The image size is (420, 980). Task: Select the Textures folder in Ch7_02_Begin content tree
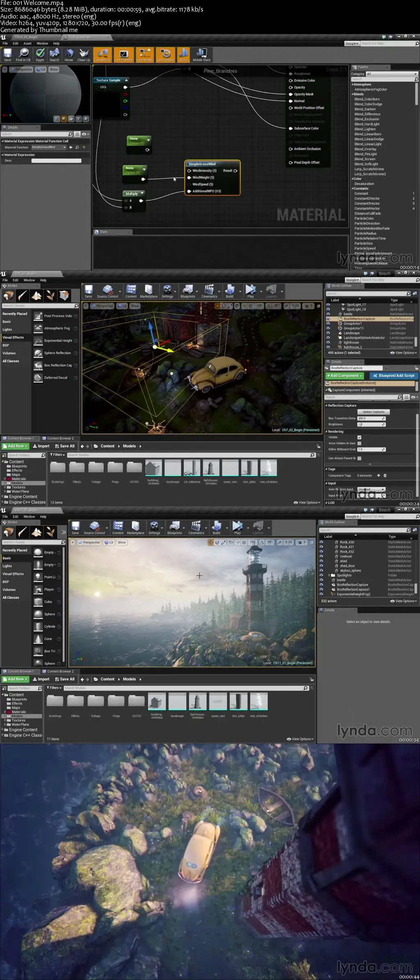point(18,487)
